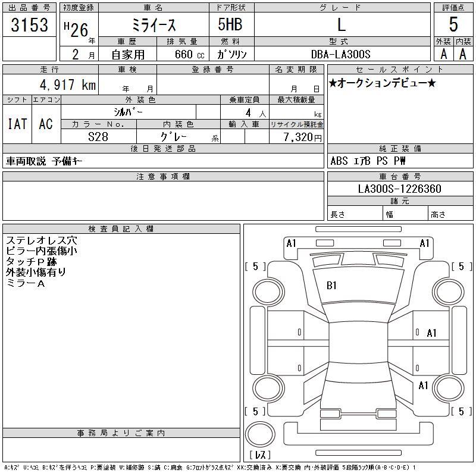Select the door shape value 5HB

tap(230, 24)
